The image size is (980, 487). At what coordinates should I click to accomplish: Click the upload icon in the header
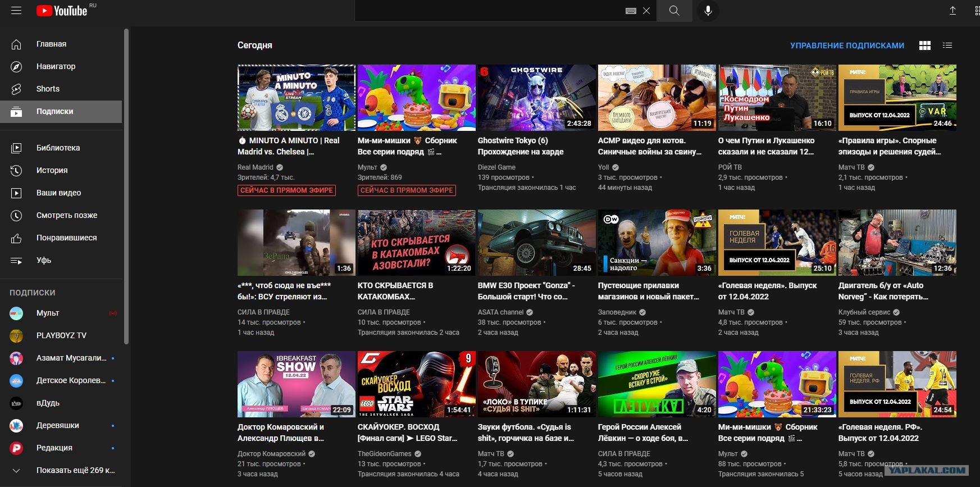(x=952, y=11)
